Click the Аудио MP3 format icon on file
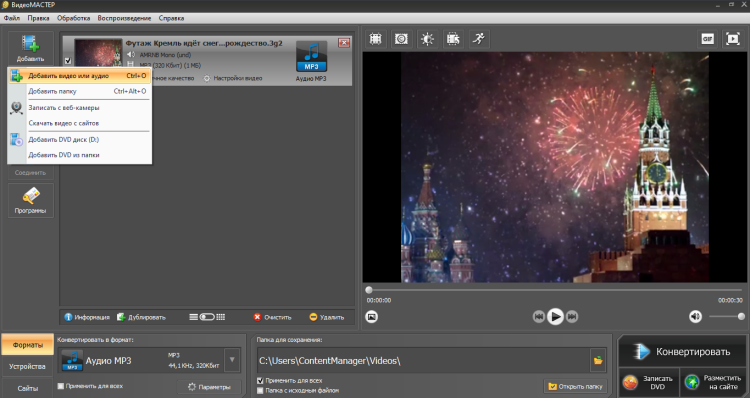Screen dimensions: 750x398 tap(311, 56)
